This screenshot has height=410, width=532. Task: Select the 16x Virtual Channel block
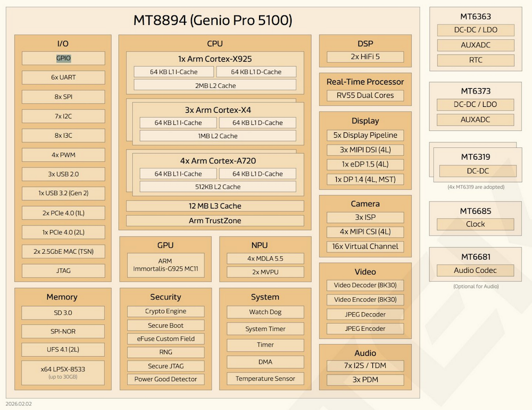point(365,247)
